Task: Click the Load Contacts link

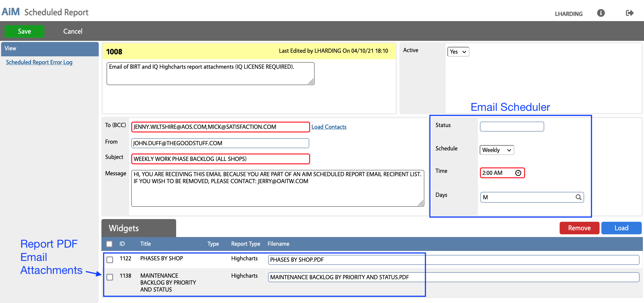Action: (x=329, y=126)
